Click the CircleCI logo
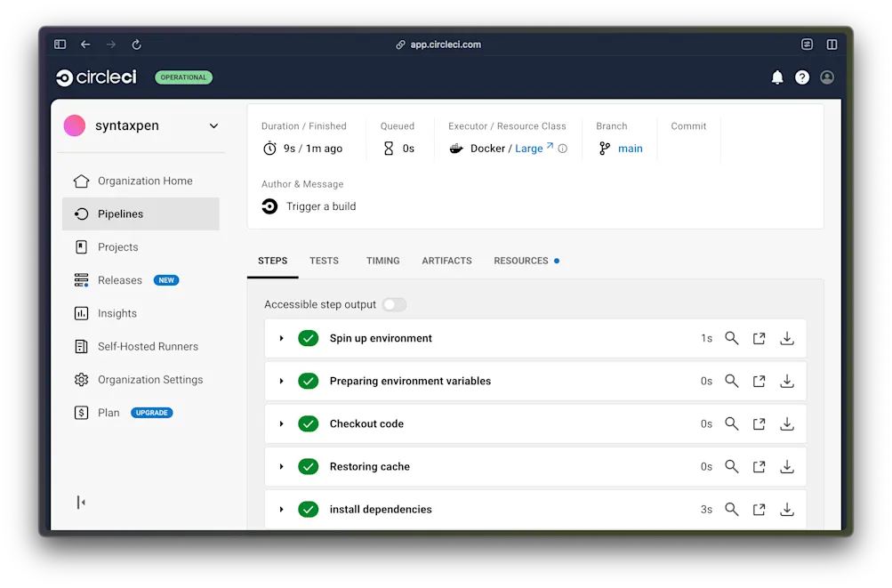The height and width of the screenshot is (588, 892). pos(94,77)
